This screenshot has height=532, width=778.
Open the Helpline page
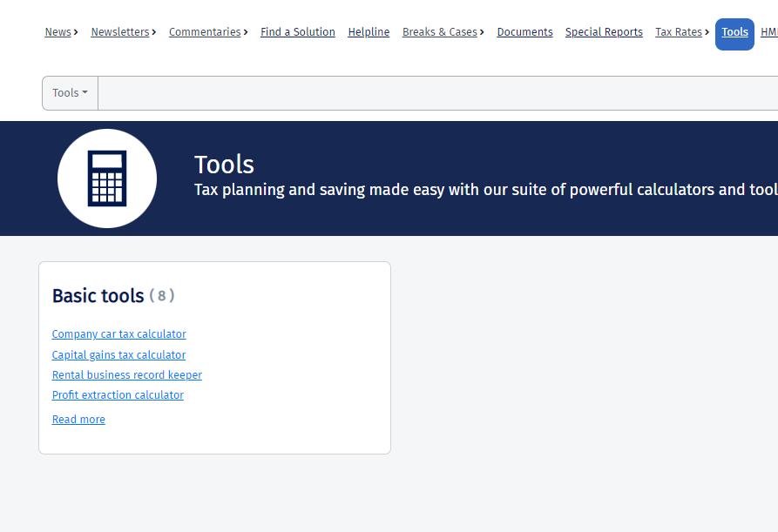tap(369, 32)
